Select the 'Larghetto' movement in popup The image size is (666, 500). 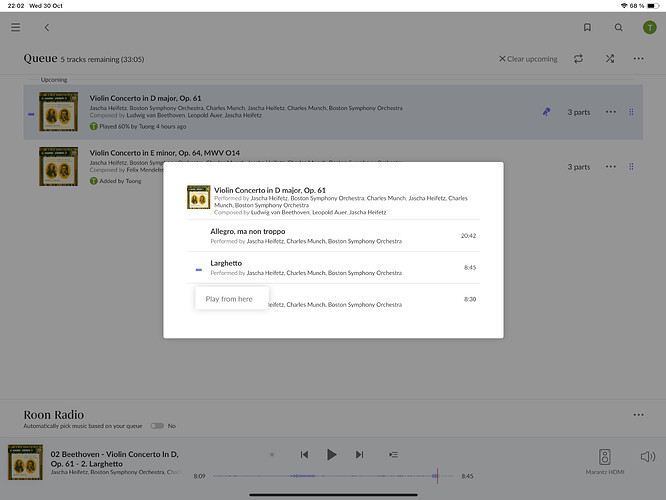(x=333, y=268)
